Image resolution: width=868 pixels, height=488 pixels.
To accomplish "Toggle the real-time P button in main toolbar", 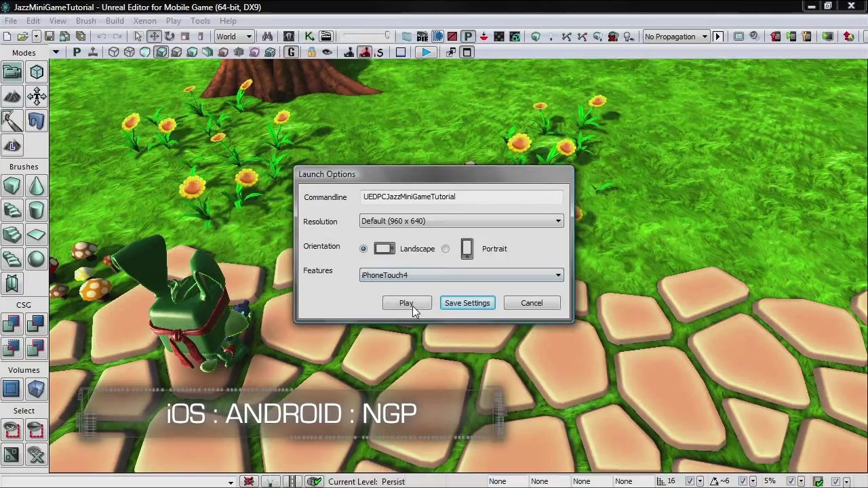I will (x=468, y=37).
